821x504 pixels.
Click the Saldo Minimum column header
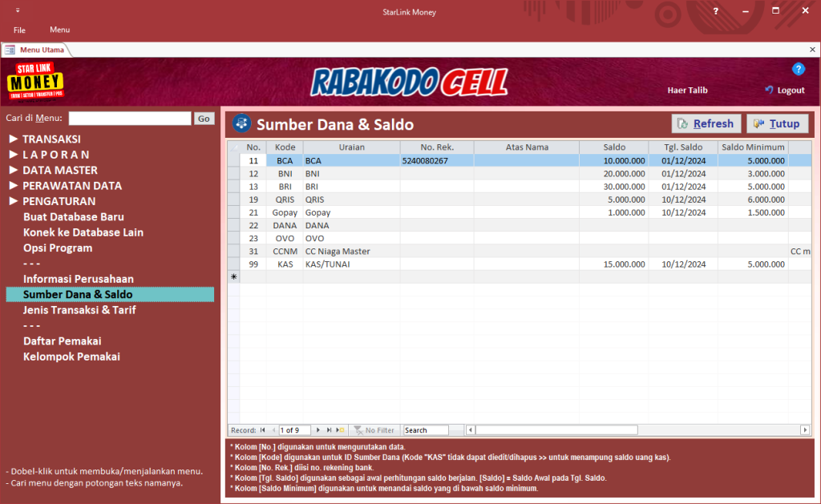[753, 147]
